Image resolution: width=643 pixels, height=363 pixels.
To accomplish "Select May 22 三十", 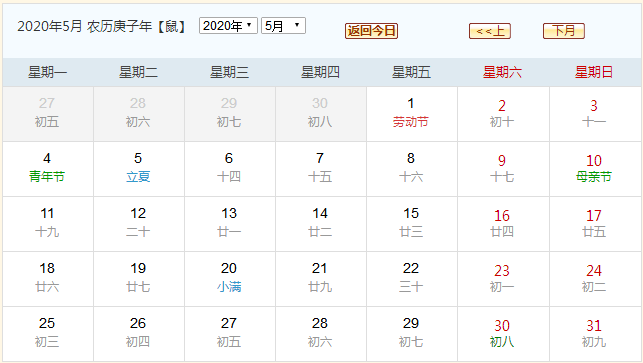I will 412,279.
